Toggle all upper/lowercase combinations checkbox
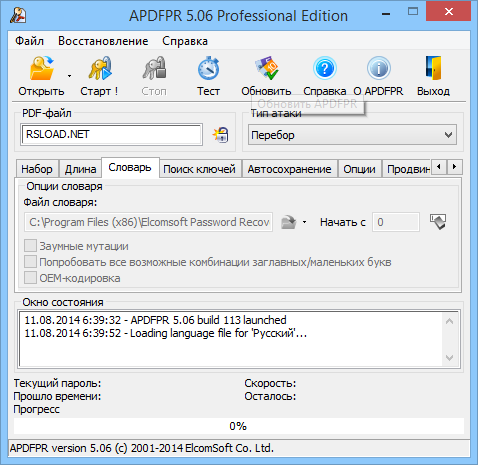 click(x=30, y=262)
